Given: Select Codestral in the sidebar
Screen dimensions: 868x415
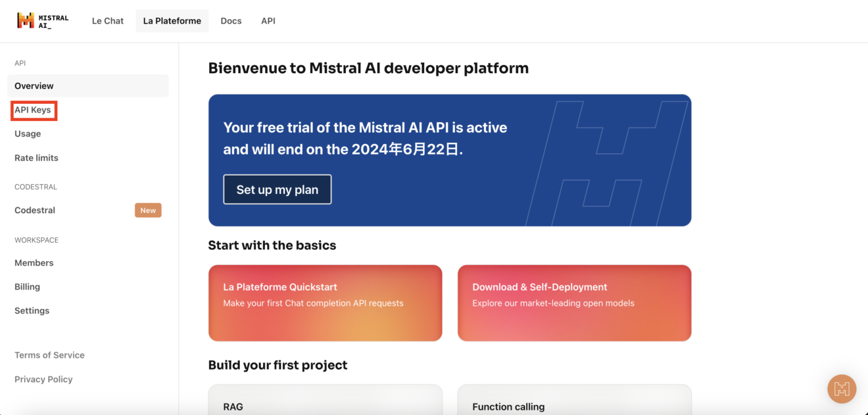Looking at the screenshot, I should point(35,210).
